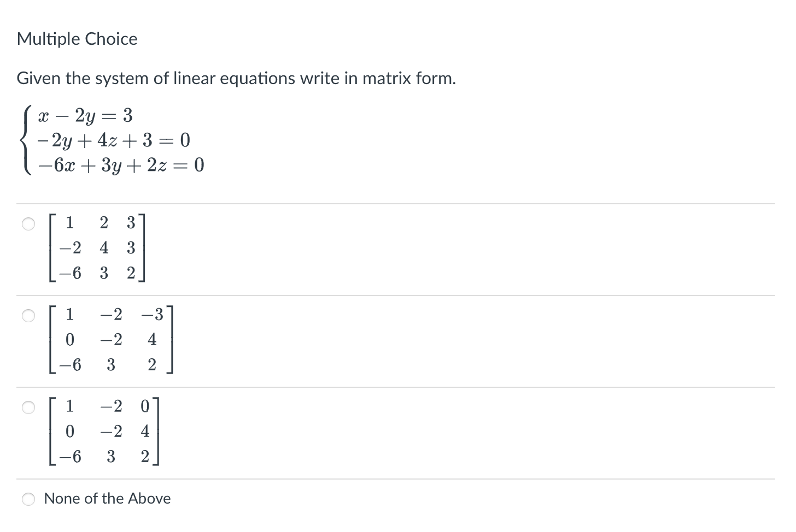Screen dimensions: 796x532
Task: Click the middle row of the first matrix
Action: tap(97, 249)
